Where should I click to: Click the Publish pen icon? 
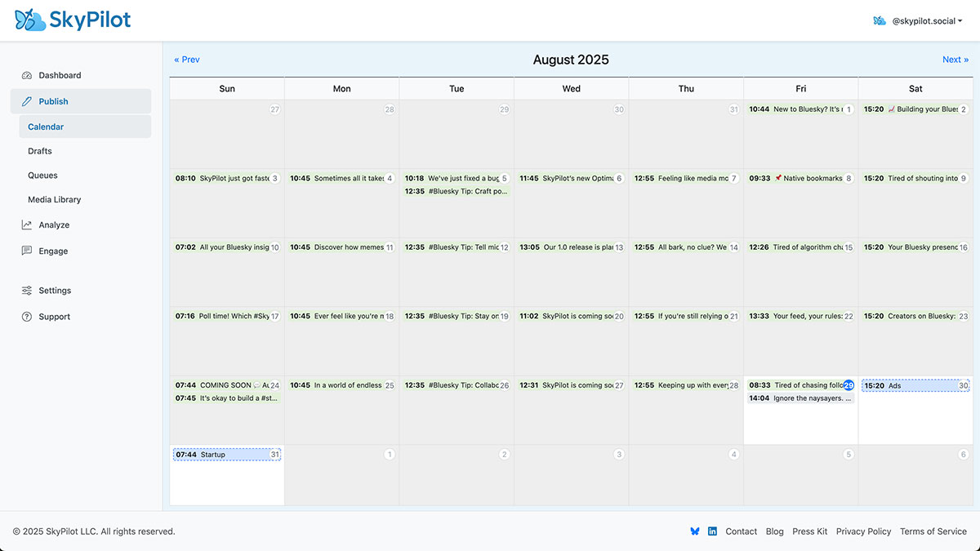(x=27, y=101)
